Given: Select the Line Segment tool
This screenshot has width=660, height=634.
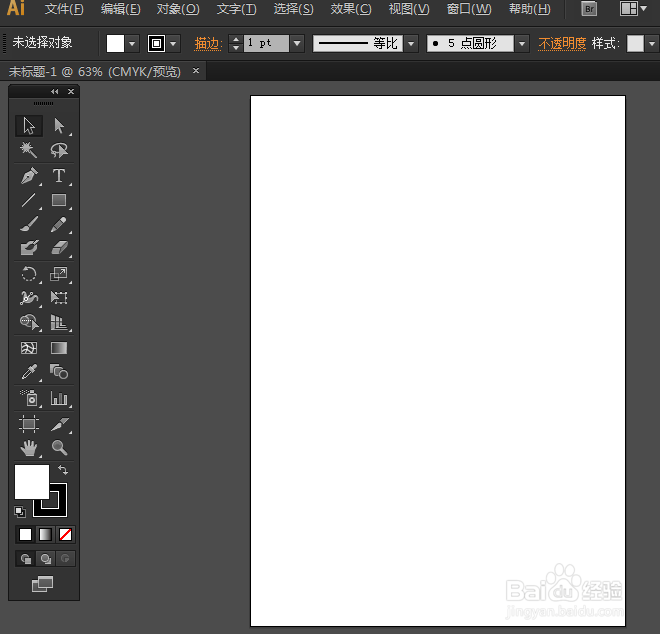Looking at the screenshot, I should pos(29,200).
